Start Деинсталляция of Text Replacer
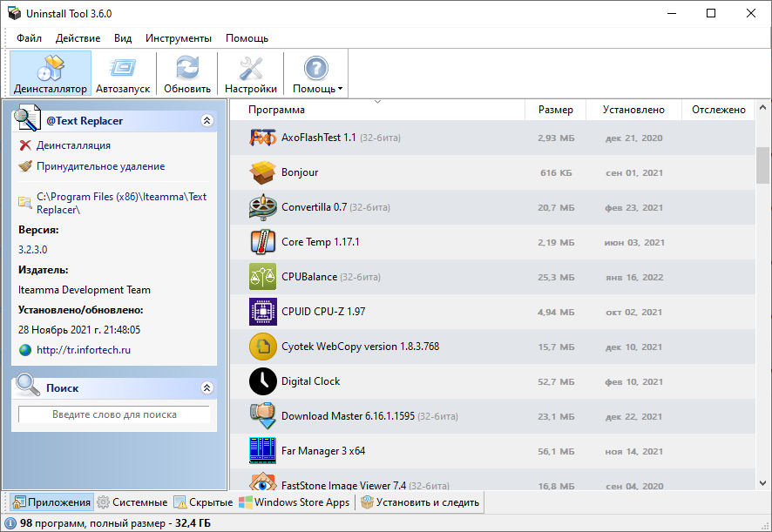The image size is (772, 532). click(73, 145)
